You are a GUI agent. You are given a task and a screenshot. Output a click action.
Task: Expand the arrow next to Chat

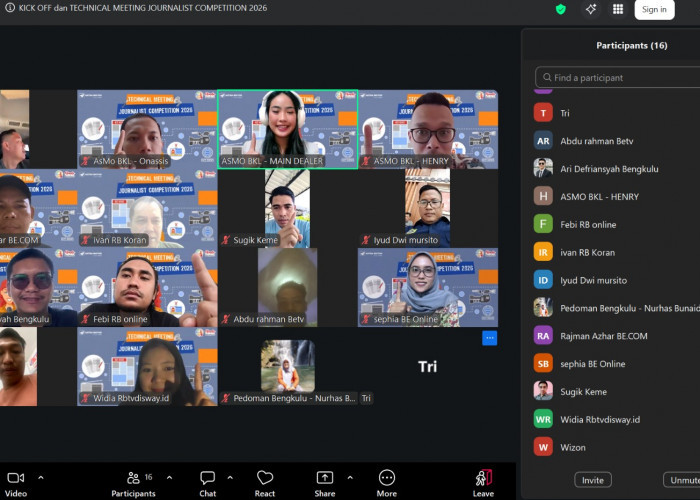[x=230, y=478]
